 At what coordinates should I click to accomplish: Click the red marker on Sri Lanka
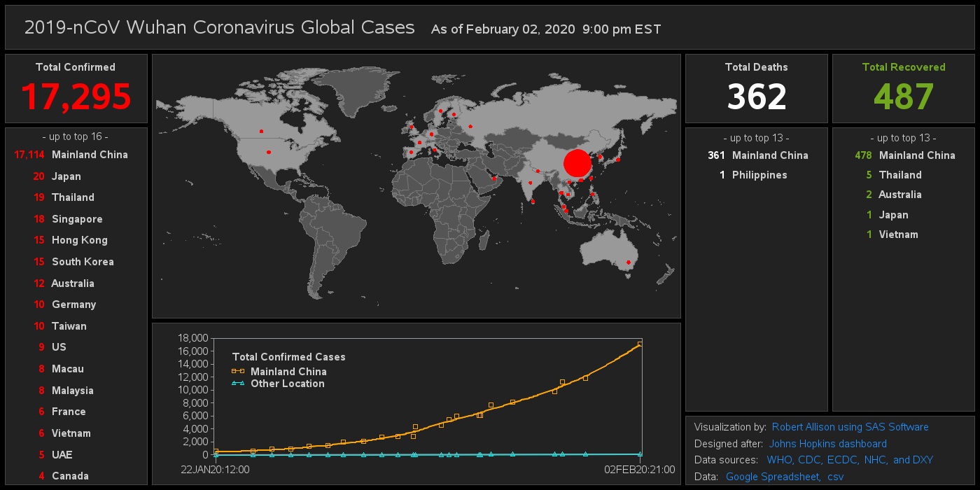(x=533, y=202)
